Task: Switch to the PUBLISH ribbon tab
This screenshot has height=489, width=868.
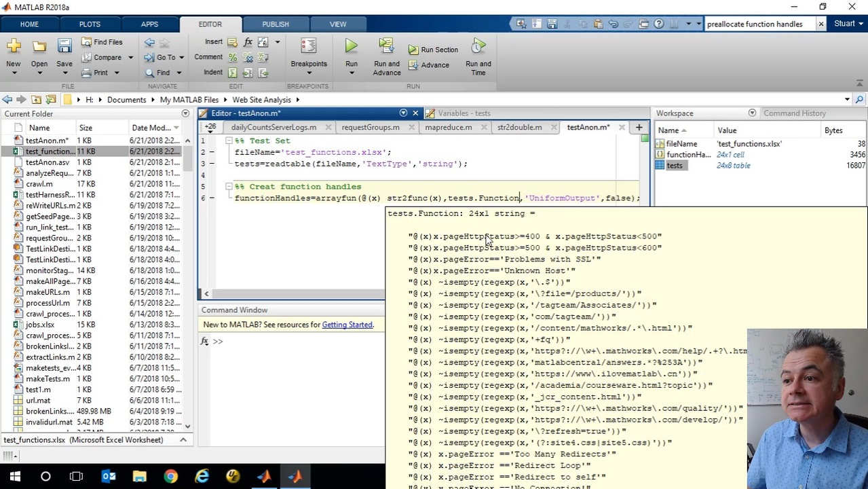Action: 275,24
